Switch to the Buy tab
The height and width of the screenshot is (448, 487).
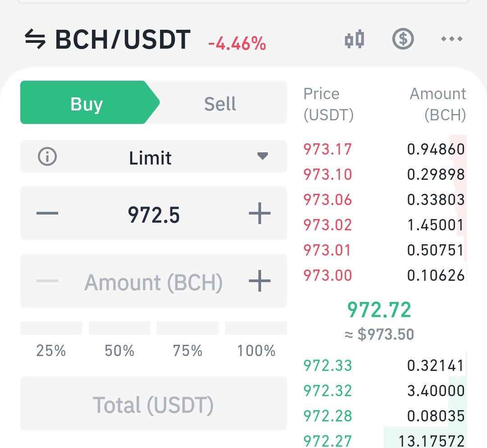coord(89,102)
